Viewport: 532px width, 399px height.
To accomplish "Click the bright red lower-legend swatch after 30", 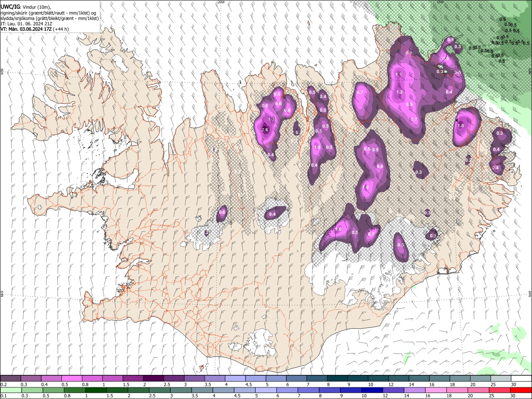I will pos(522,390).
